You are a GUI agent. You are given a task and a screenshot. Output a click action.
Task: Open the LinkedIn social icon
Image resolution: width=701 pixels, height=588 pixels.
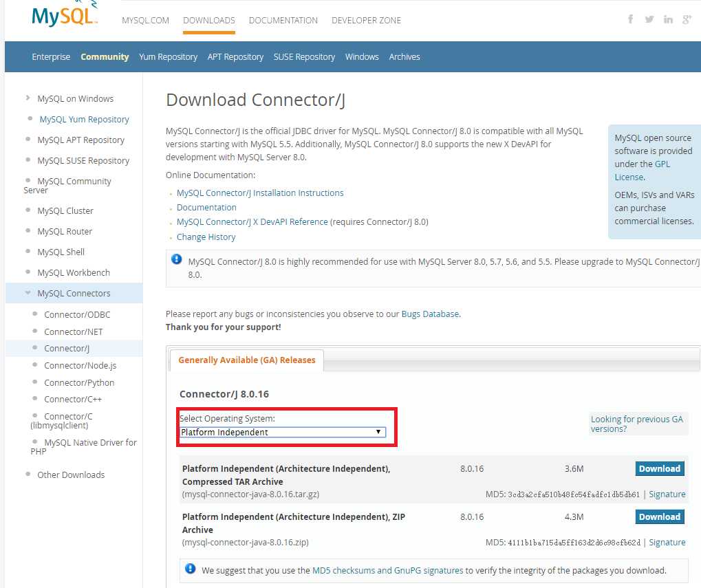(x=668, y=19)
